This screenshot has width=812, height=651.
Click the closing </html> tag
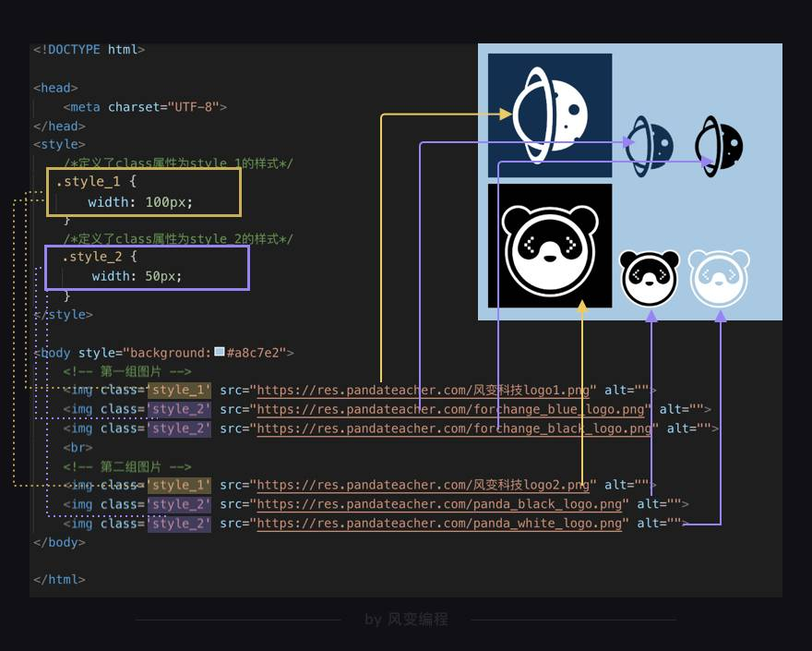59,580
